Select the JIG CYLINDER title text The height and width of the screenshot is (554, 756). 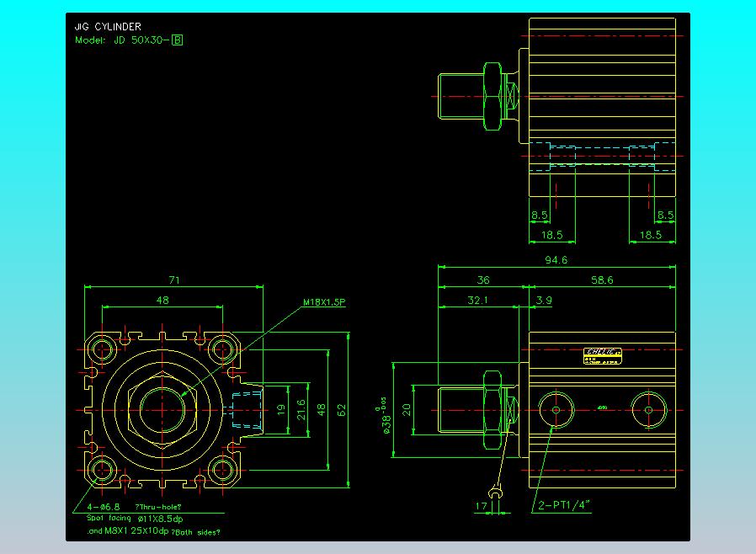click(x=108, y=26)
